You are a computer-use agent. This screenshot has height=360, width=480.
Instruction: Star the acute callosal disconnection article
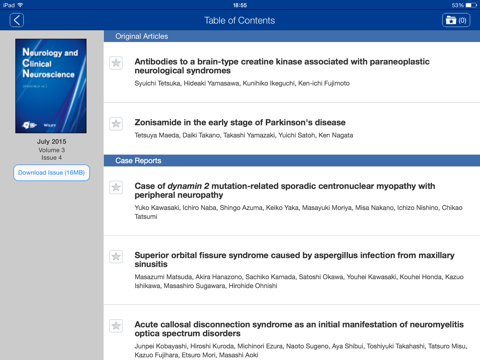click(x=116, y=326)
